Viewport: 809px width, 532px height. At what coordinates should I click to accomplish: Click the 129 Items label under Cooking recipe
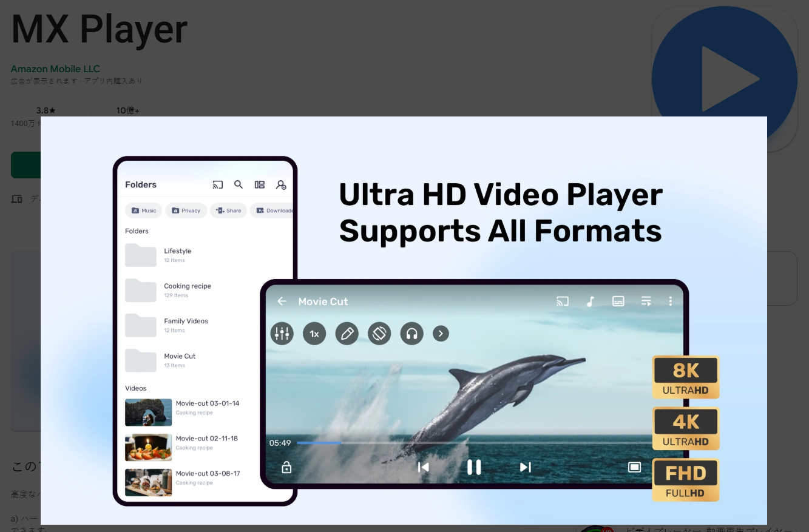click(x=176, y=296)
